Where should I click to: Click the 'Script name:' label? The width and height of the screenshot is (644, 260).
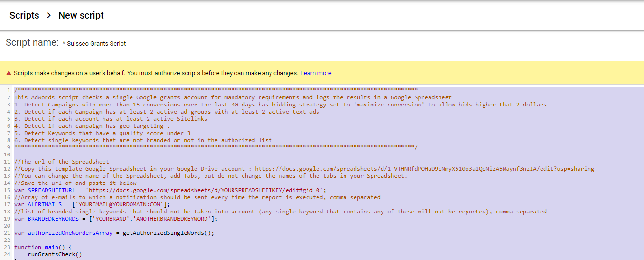[x=32, y=43]
